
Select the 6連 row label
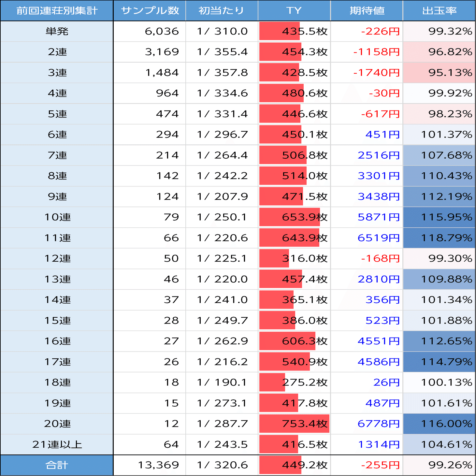coord(57,135)
